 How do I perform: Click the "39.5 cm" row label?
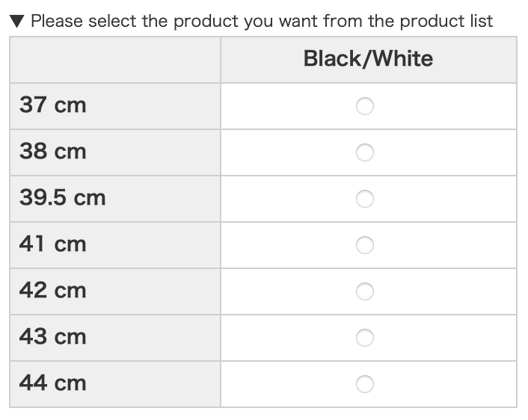coord(63,198)
